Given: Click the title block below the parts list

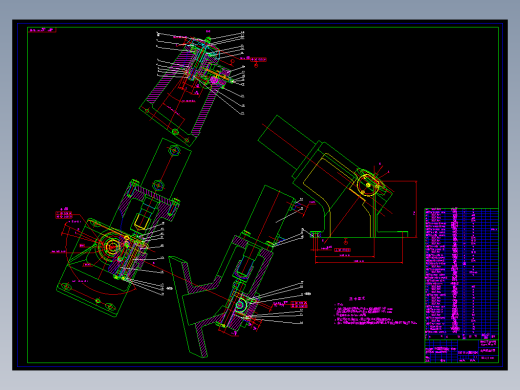Looking at the screenshot, I should pos(462,351).
